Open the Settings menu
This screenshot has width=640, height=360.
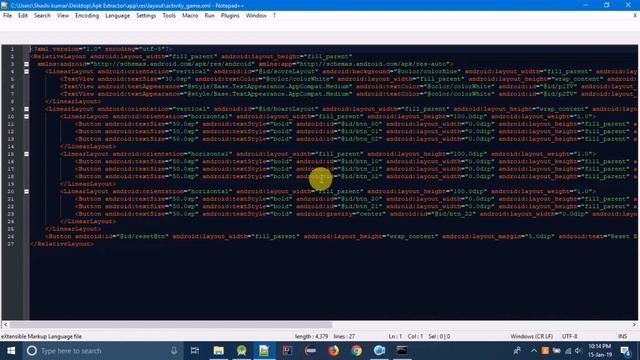click(x=146, y=16)
